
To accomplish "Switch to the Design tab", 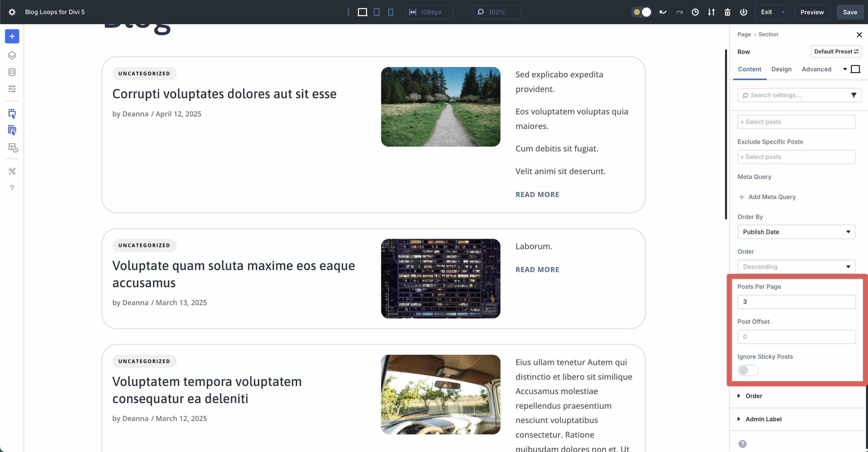I will (781, 69).
